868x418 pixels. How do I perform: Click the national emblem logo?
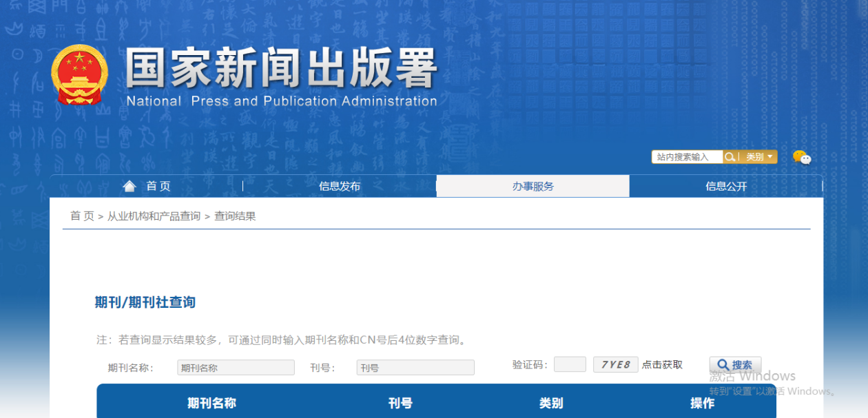(x=79, y=74)
